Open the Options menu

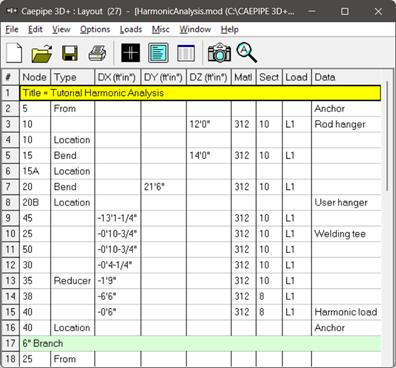point(95,29)
